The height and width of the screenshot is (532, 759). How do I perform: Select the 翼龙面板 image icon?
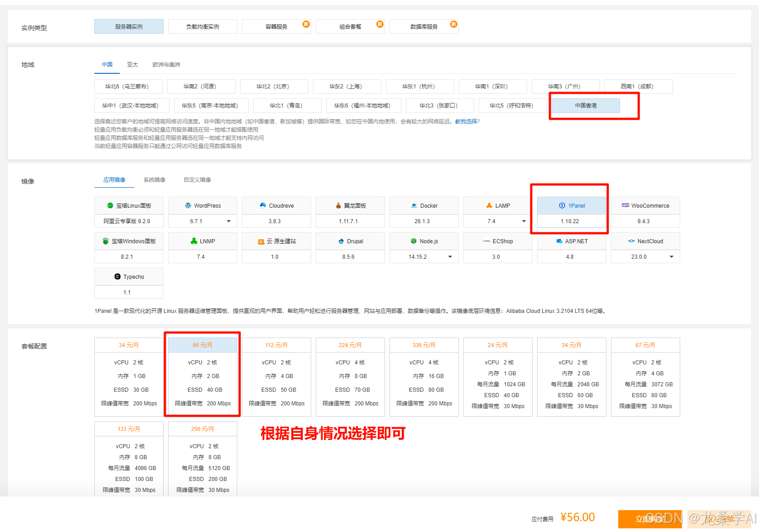tap(338, 205)
